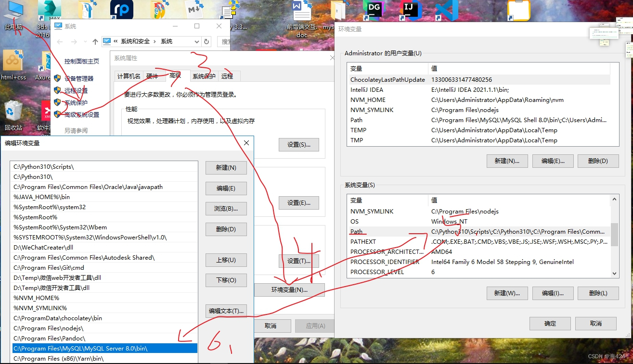Click 编辑(E) in 编辑环境变量 dialog
The height and width of the screenshot is (364, 633).
[226, 188]
